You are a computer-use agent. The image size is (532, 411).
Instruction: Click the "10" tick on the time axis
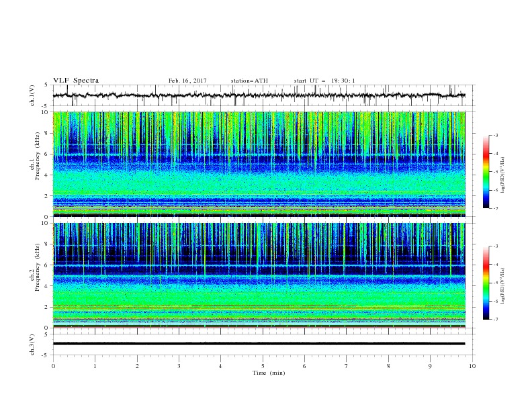(x=472, y=366)
